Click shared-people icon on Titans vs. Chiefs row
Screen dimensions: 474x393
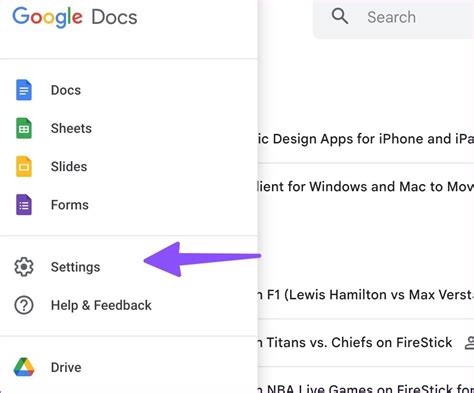[469, 343]
